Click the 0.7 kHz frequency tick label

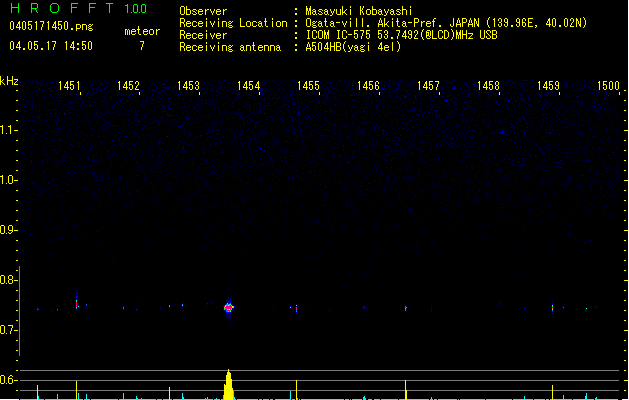(x=8, y=330)
